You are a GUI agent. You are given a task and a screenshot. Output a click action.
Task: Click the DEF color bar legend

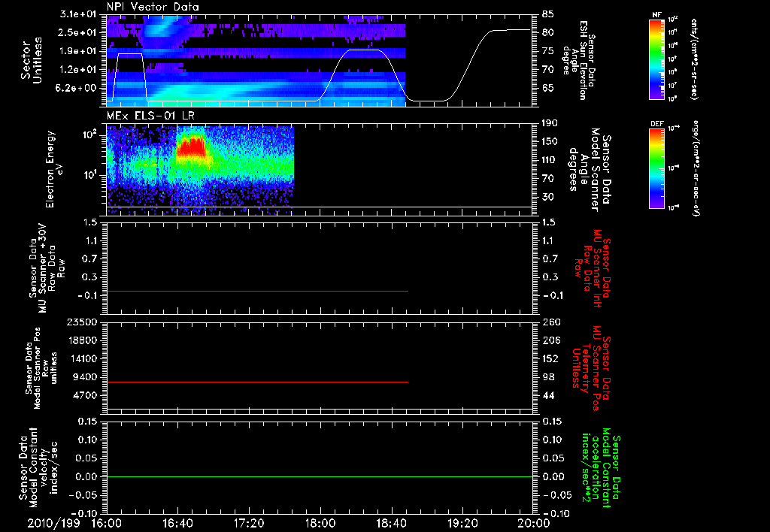pyautogui.click(x=657, y=168)
